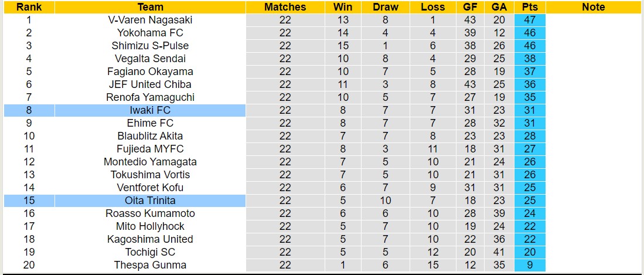The image size is (644, 275).
Task: Click the Rank column header
Action: (28, 7)
